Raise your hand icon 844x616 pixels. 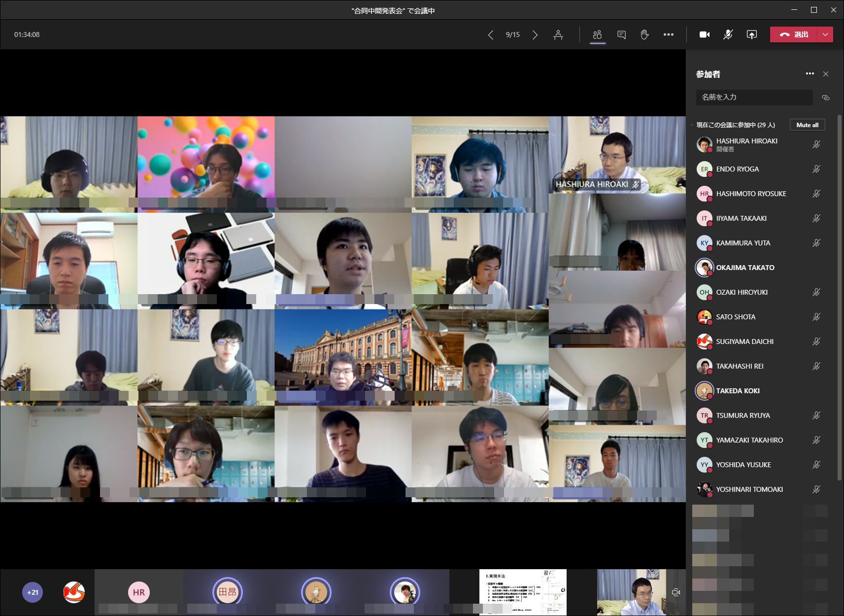[x=644, y=34]
